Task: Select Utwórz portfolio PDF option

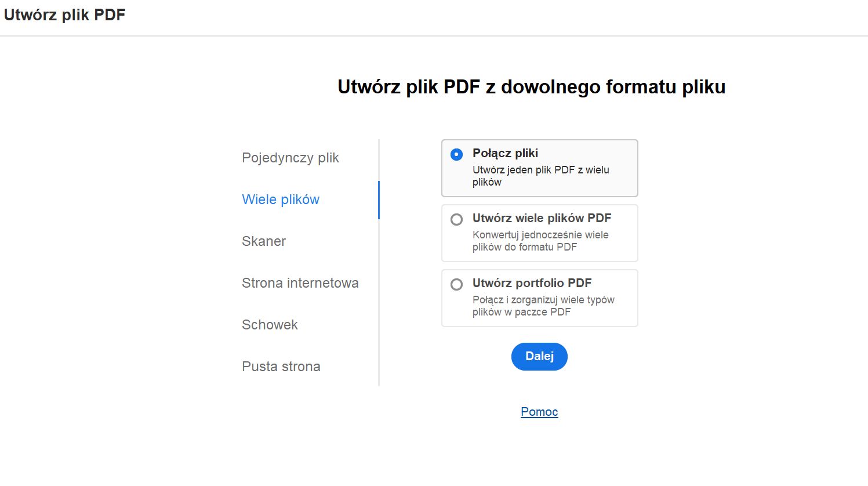Action: tap(457, 284)
